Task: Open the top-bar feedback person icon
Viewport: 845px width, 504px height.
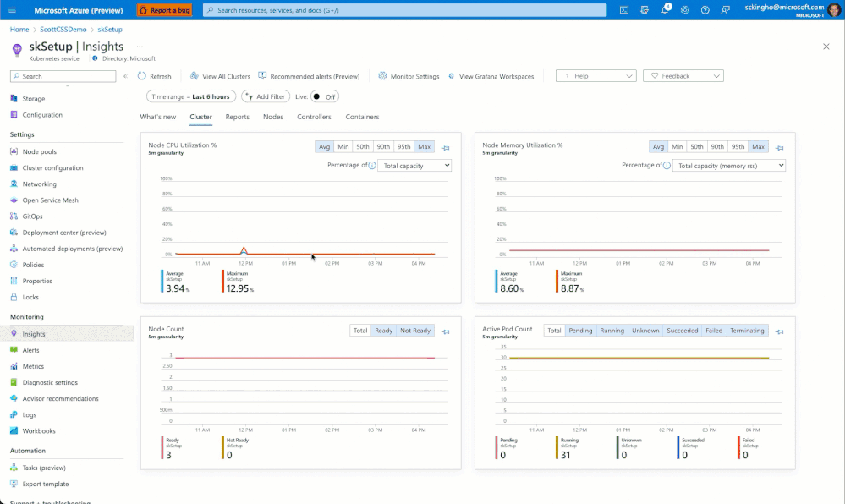Action: point(726,10)
